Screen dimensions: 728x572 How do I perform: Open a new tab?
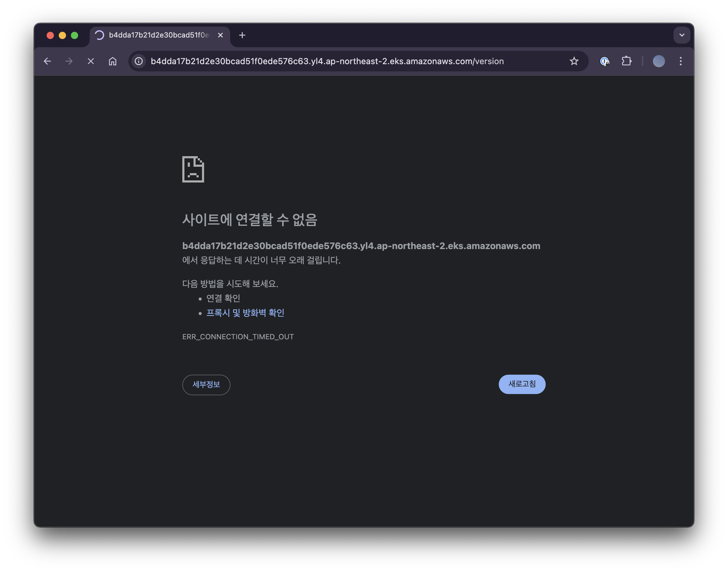pyautogui.click(x=242, y=35)
